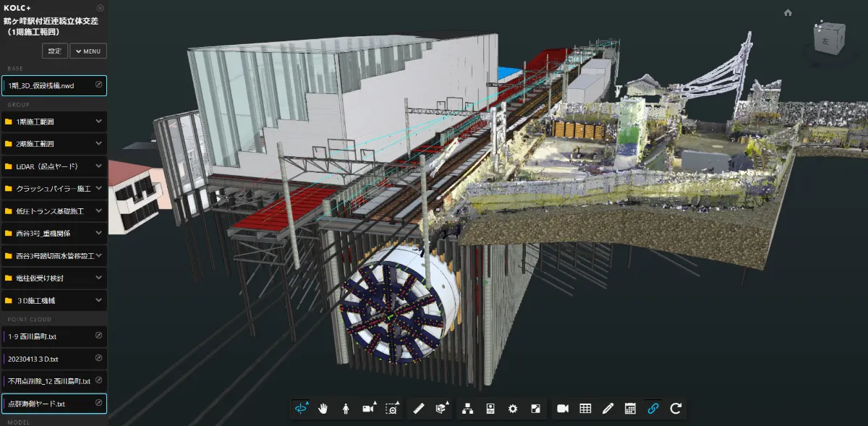Image resolution: width=868 pixels, height=426 pixels.
Task: Expand the 西谷3号踏切雨水管移設工 group chevron
Action: click(x=99, y=256)
